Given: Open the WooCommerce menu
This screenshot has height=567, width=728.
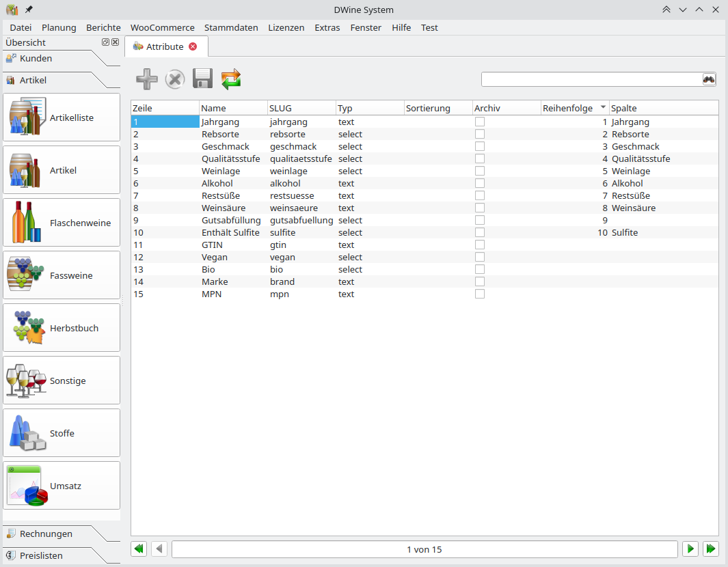Looking at the screenshot, I should click(x=163, y=28).
